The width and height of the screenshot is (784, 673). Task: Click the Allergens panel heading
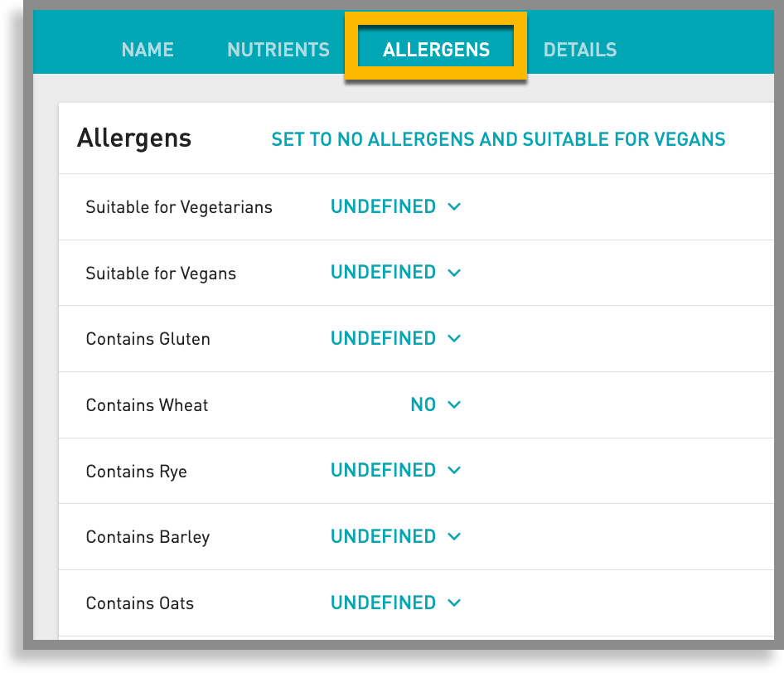(x=133, y=138)
